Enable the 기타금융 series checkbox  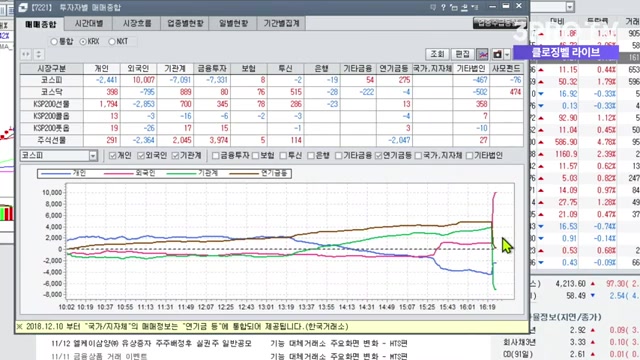click(x=338, y=156)
